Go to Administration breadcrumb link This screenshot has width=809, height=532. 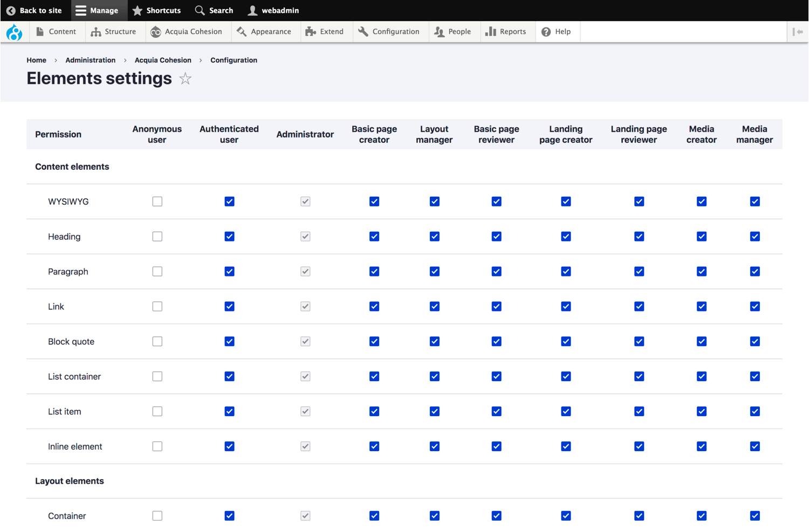click(x=91, y=60)
